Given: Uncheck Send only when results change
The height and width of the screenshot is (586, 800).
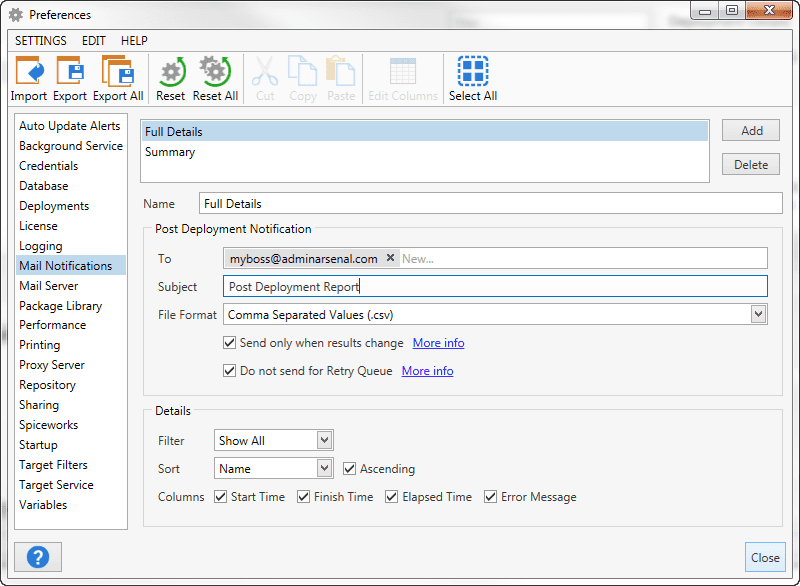Looking at the screenshot, I should (230, 343).
